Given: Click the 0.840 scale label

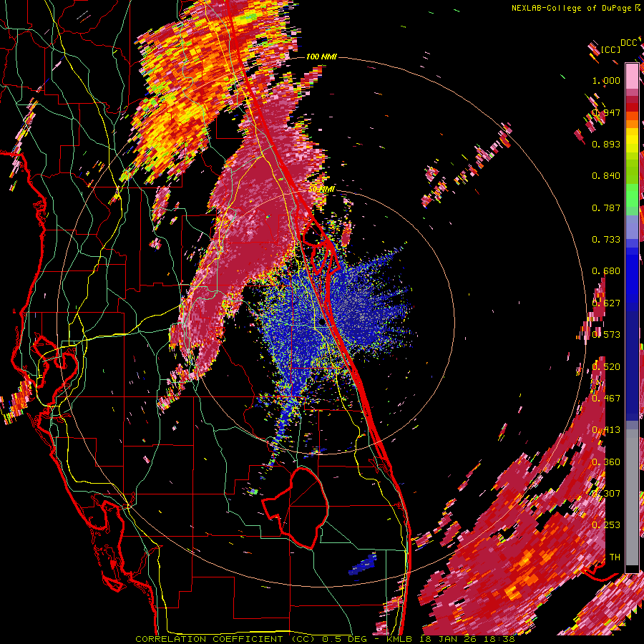Looking at the screenshot, I should (x=606, y=176).
